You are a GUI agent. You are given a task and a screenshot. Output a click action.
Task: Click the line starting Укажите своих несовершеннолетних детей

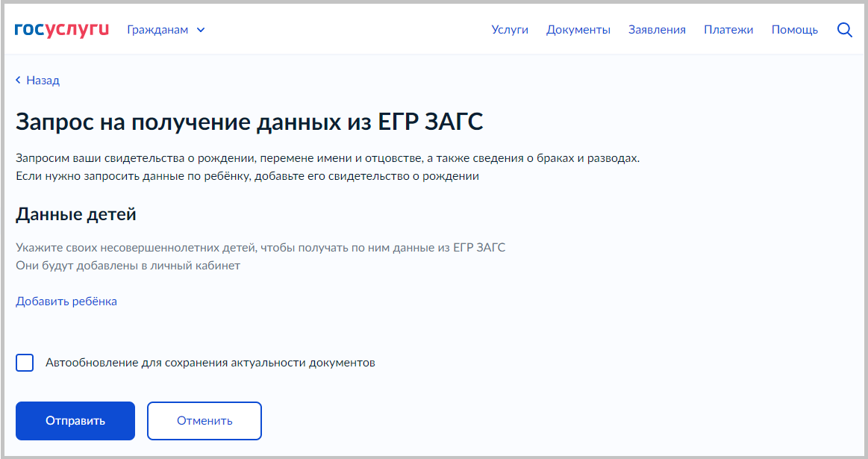coord(260,248)
